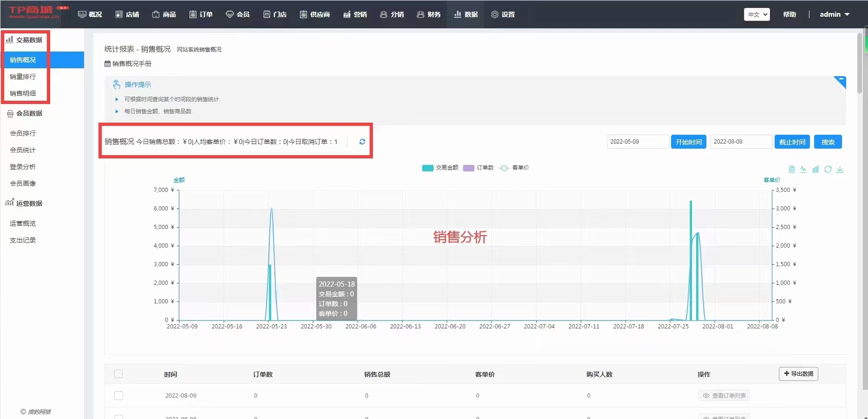Expand the admin account menu
The height and width of the screenshot is (419, 868).
pyautogui.click(x=835, y=14)
